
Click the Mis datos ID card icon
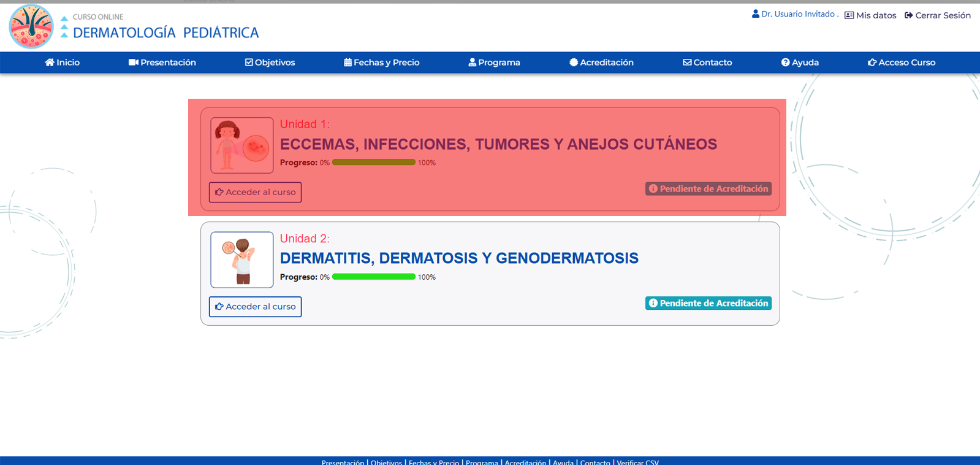(849, 15)
